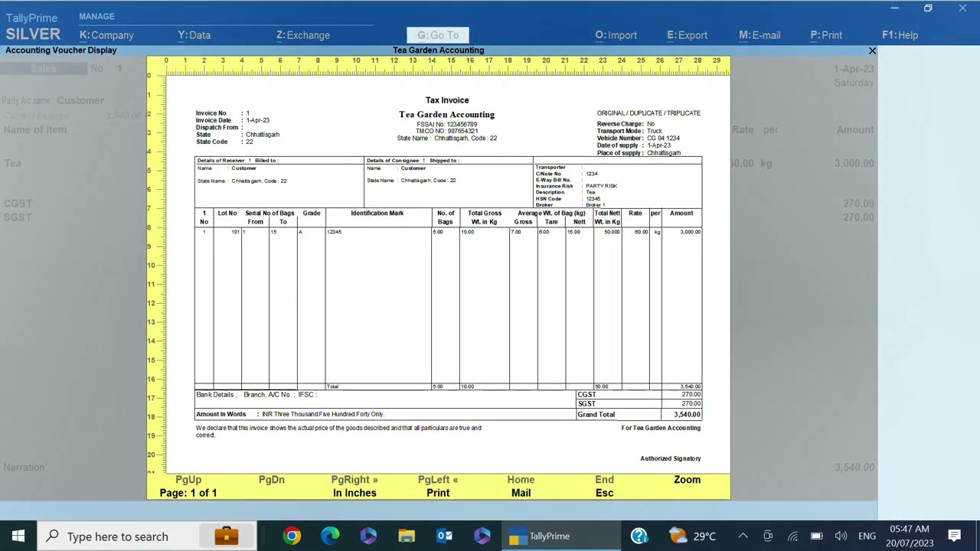
Task: Open the K: Company menu
Action: tap(106, 35)
